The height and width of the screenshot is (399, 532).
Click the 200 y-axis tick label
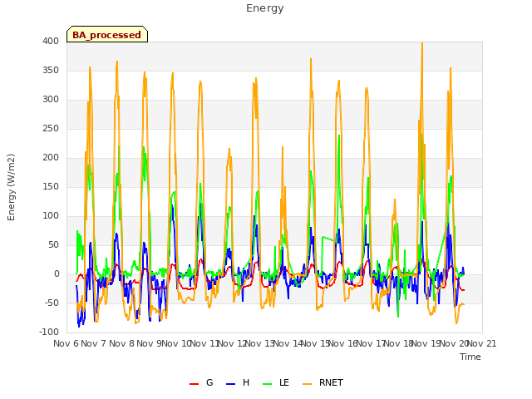pyautogui.click(x=51, y=157)
